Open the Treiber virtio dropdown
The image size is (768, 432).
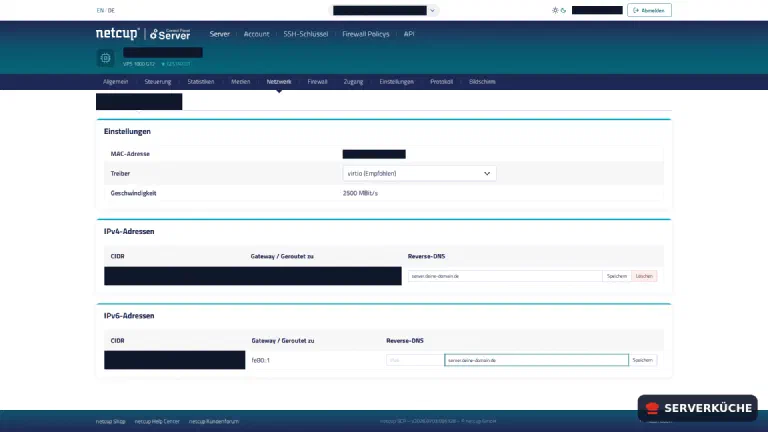pos(419,173)
